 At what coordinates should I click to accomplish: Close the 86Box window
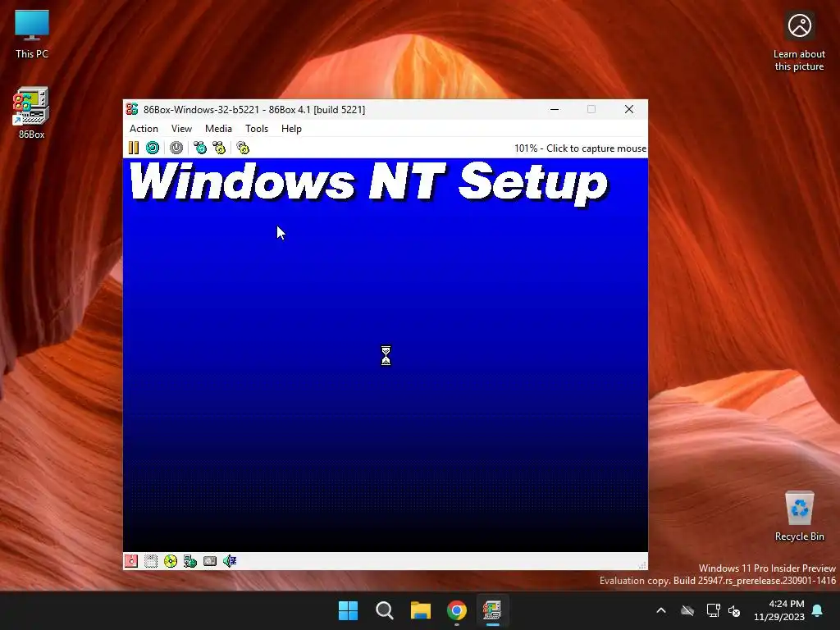click(629, 109)
